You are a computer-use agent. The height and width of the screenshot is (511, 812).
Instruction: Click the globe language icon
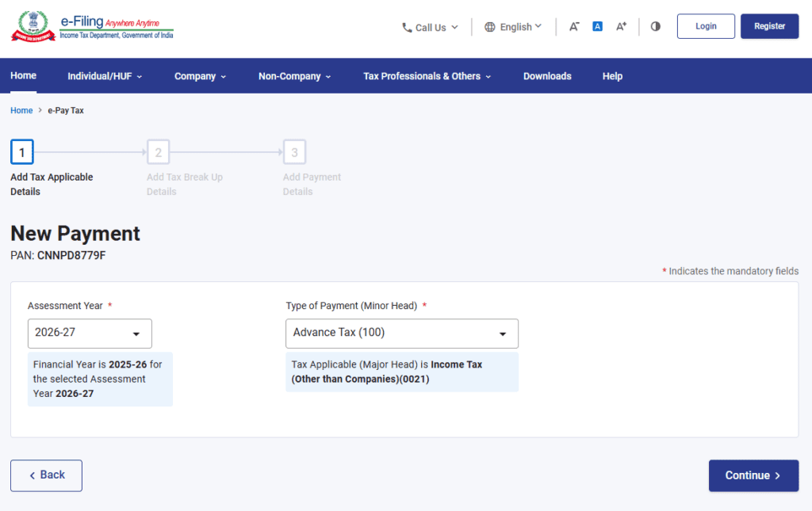[490, 27]
